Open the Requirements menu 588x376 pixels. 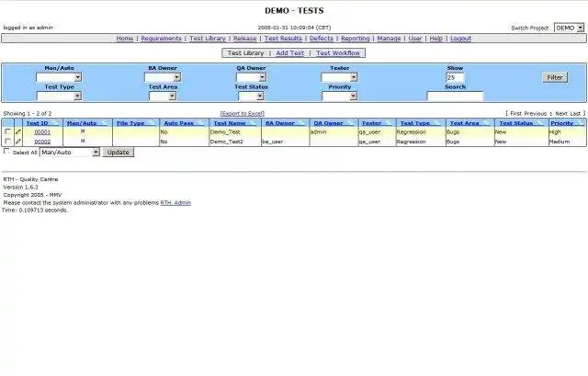tap(161, 39)
